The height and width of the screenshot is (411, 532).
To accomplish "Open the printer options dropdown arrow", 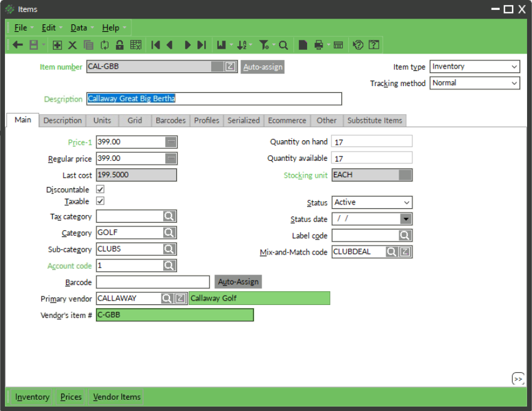I will click(x=328, y=45).
